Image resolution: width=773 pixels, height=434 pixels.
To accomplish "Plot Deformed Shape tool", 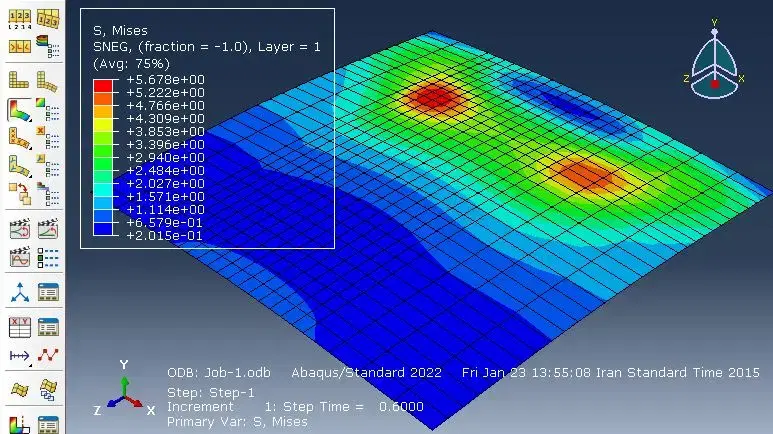I will [48, 81].
